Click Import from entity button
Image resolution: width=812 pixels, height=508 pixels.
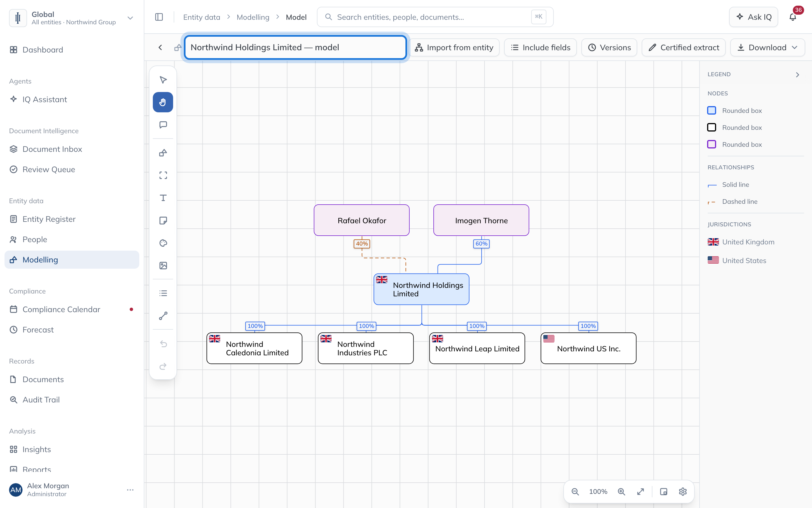(454, 47)
